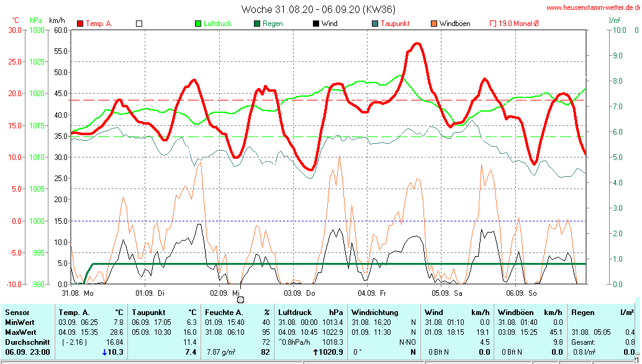This screenshot has width=642, height=364.
Task: Select the 31.08. Mo date label
Action: click(x=78, y=293)
